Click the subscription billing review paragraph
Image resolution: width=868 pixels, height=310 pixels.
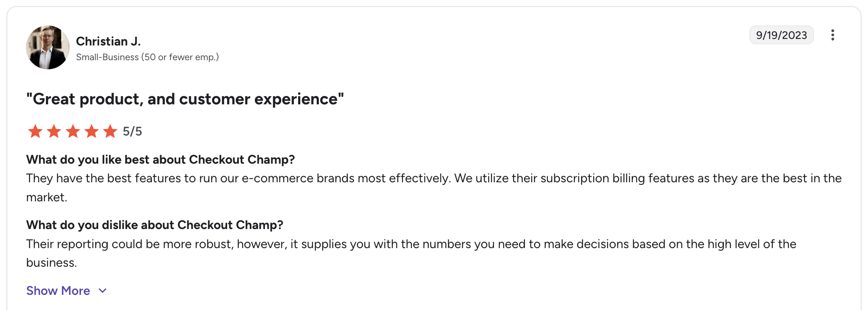point(434,187)
